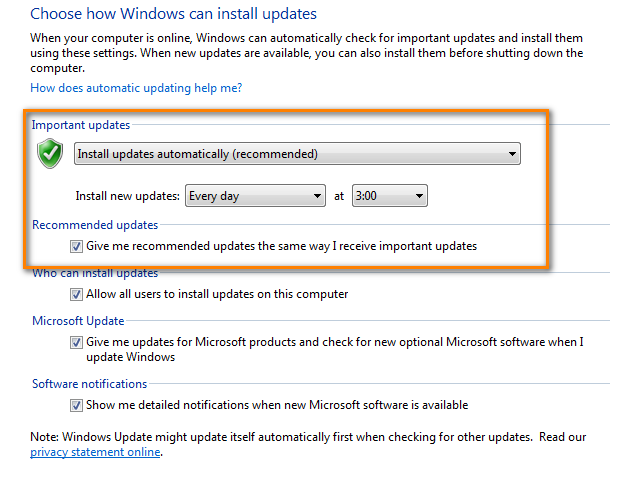Click the green shield security icon
The image size is (617, 498).
point(50,153)
